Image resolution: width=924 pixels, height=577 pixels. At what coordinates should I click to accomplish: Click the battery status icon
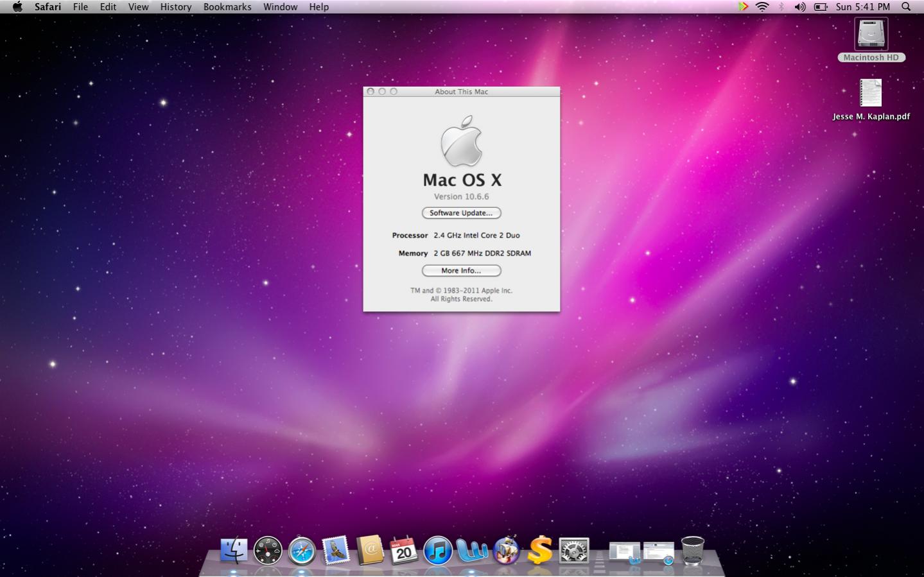(821, 6)
